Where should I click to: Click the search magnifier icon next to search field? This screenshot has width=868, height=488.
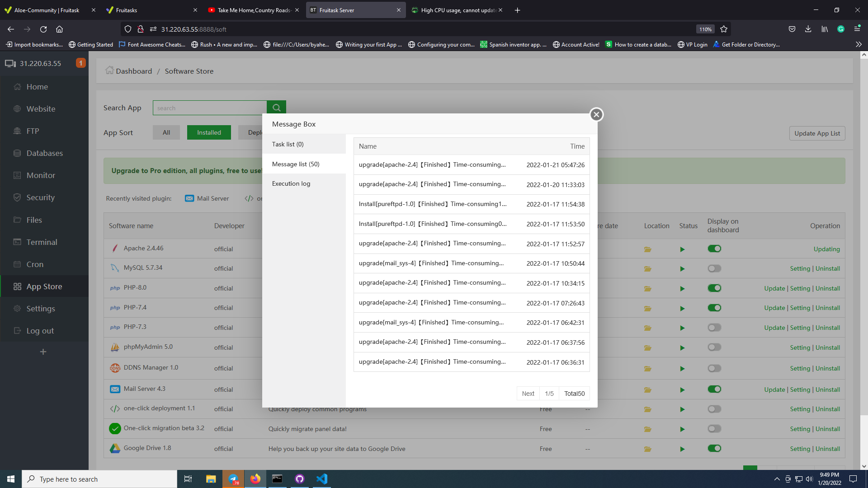coord(277,108)
